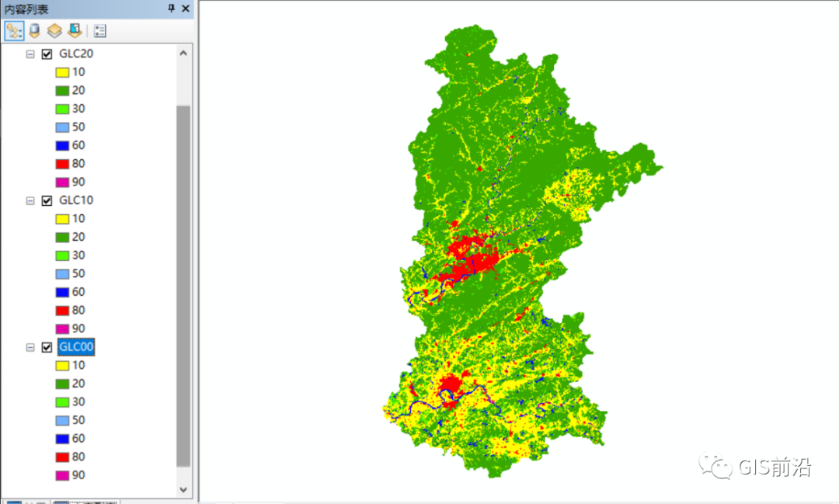Click blue swatch 60 in GLC00

63,439
